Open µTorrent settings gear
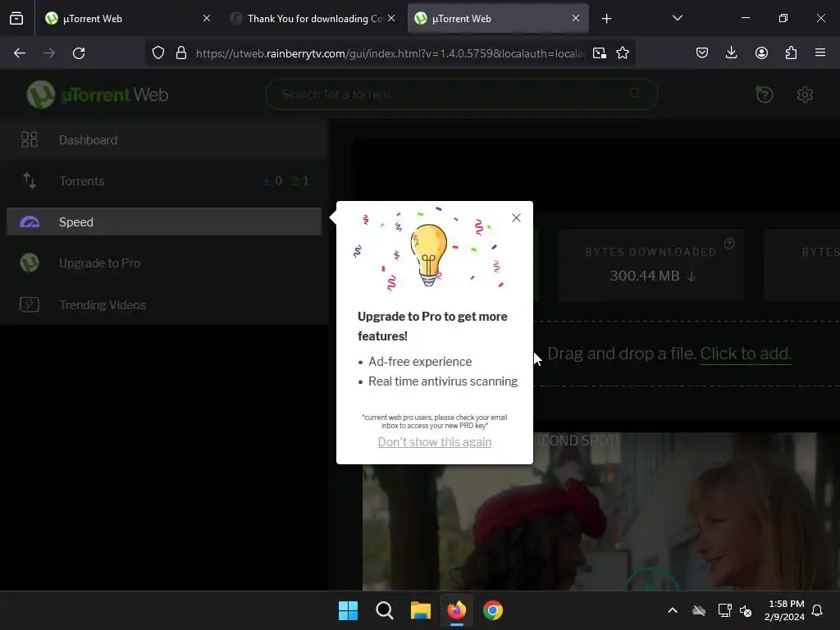The image size is (840, 630). click(805, 95)
